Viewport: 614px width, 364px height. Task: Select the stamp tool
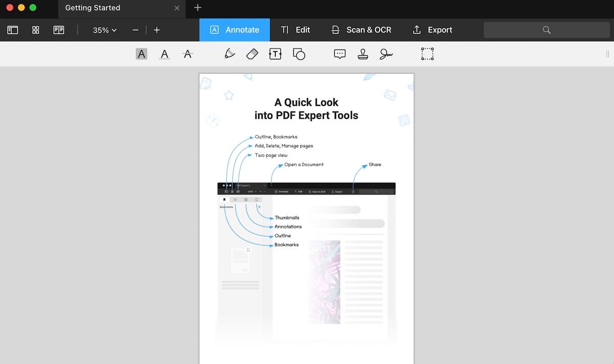click(363, 54)
